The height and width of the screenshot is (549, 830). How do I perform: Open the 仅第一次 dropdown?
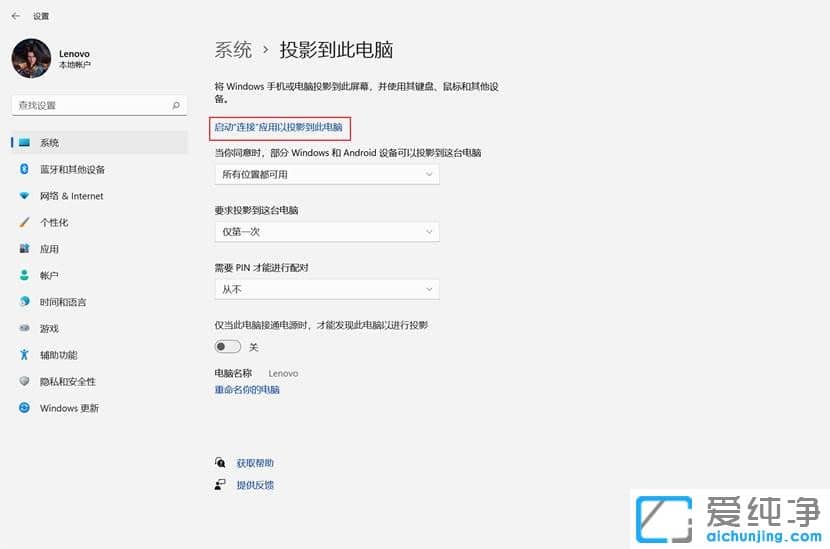point(327,232)
